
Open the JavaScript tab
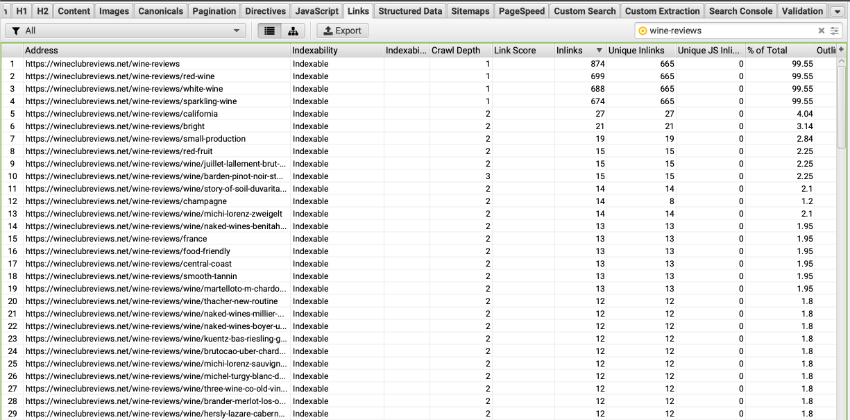(x=316, y=11)
